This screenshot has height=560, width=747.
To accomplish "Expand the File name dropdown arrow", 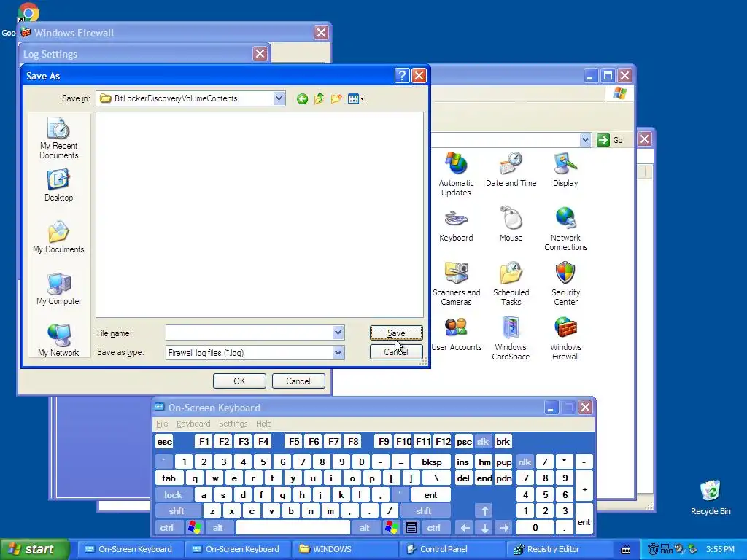I will pyautogui.click(x=338, y=332).
